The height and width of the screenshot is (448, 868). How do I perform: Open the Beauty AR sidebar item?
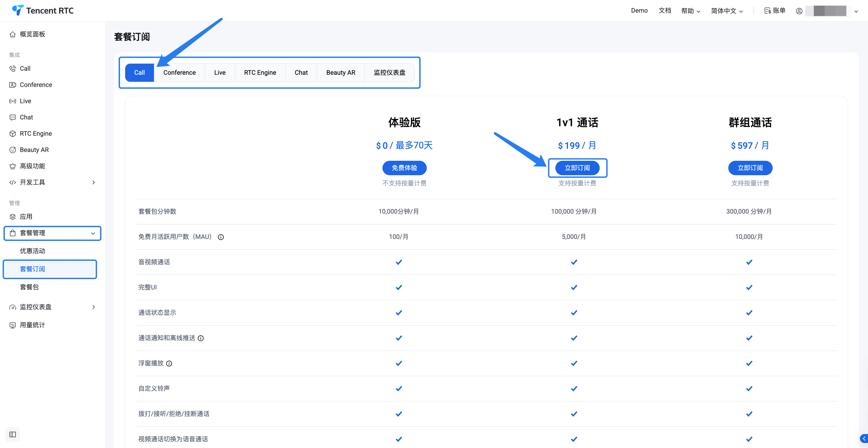pos(34,150)
